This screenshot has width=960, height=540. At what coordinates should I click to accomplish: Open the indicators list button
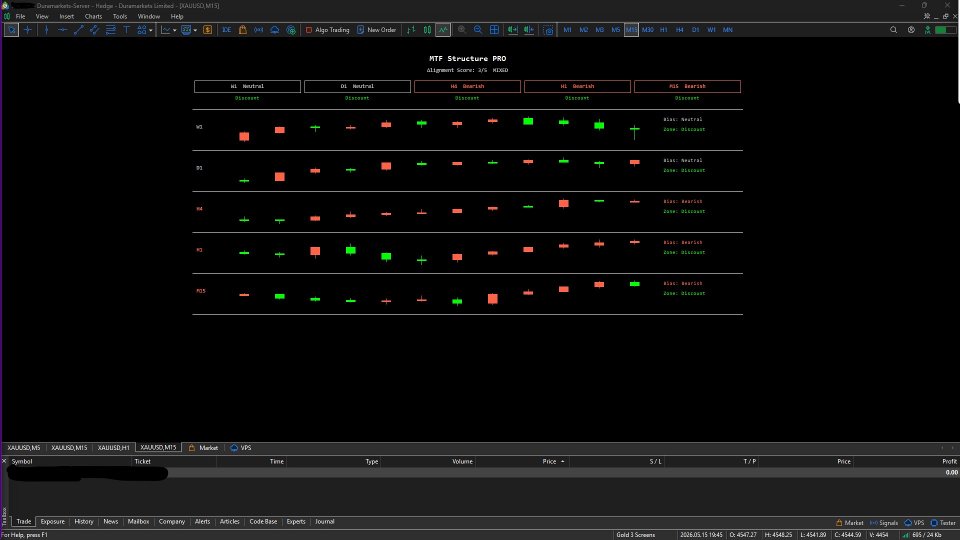[x=166, y=29]
